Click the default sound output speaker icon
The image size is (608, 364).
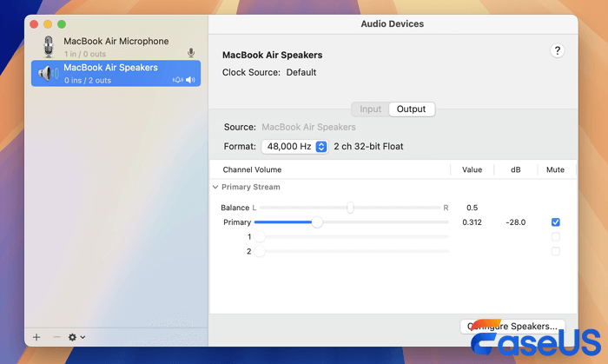click(190, 80)
